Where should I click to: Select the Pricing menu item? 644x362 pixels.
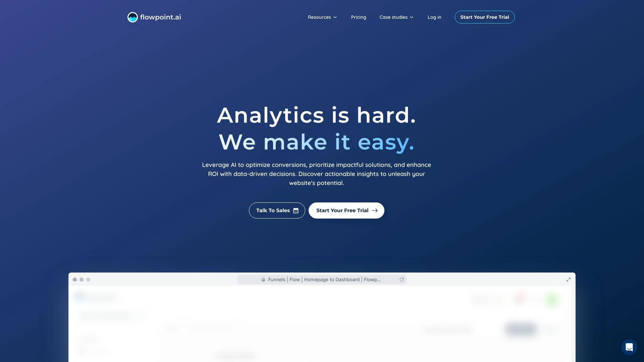(358, 17)
